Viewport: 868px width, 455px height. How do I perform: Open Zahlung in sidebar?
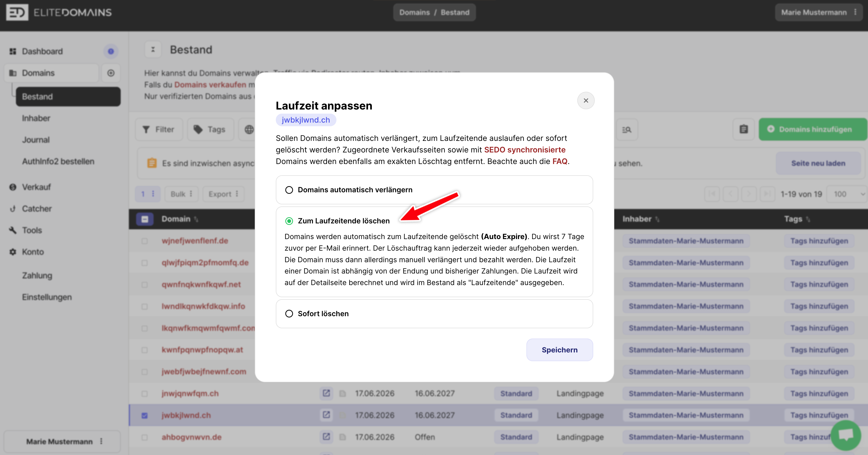(x=37, y=276)
